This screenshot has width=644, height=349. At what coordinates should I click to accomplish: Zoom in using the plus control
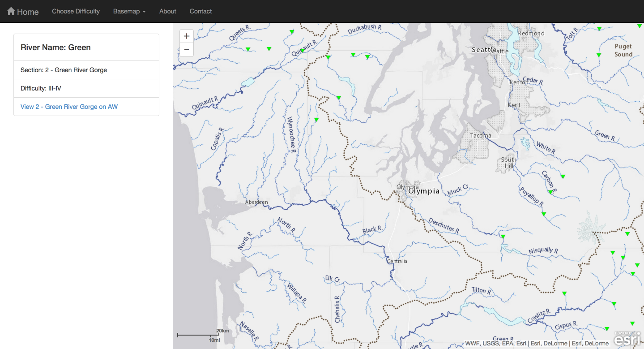186,36
